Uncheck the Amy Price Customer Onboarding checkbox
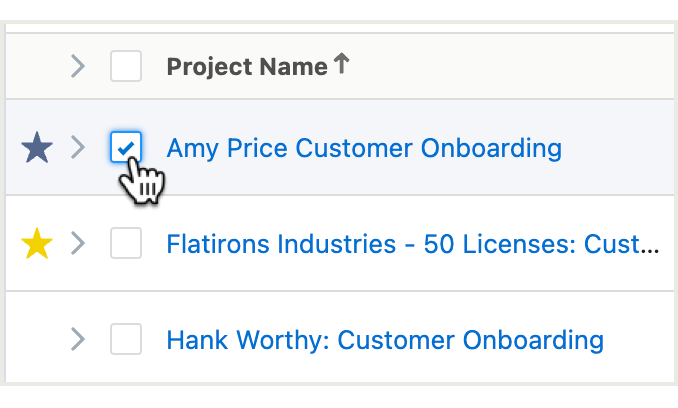This screenshot has height=408, width=678. click(x=126, y=147)
